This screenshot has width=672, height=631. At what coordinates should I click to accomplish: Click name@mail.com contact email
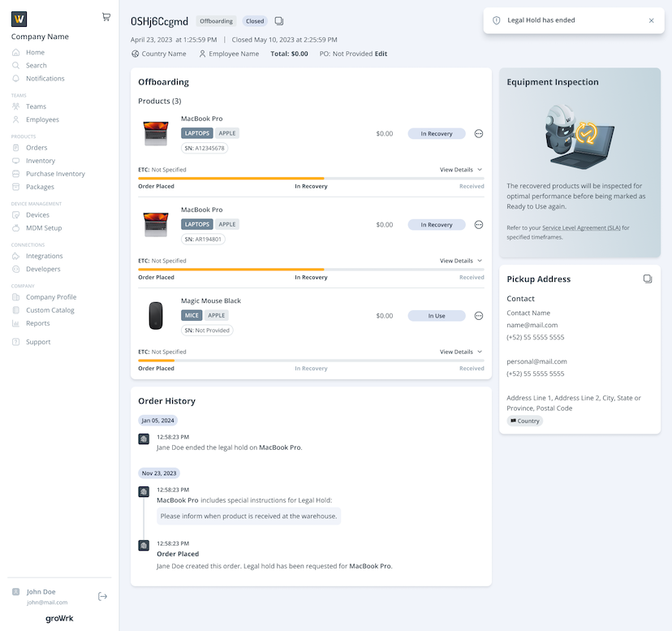pos(532,325)
